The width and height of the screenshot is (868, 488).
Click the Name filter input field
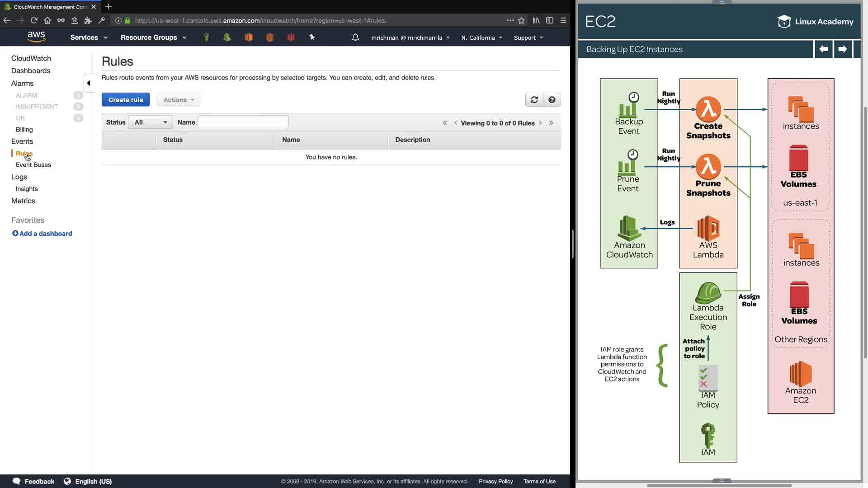tap(243, 122)
